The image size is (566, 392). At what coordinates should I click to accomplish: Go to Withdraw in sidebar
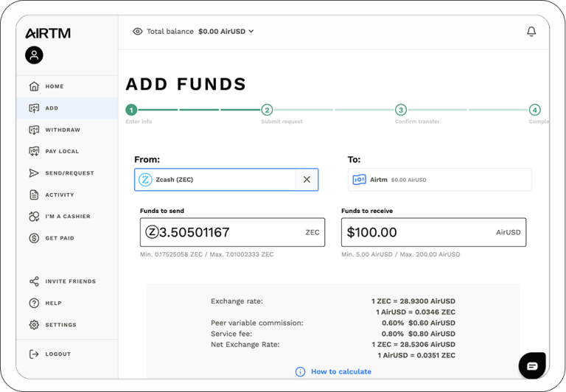(x=62, y=130)
